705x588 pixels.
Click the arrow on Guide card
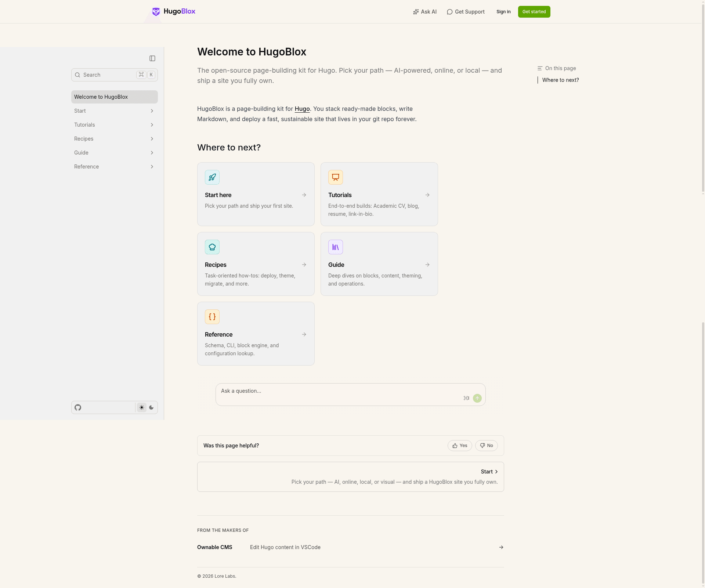point(427,265)
